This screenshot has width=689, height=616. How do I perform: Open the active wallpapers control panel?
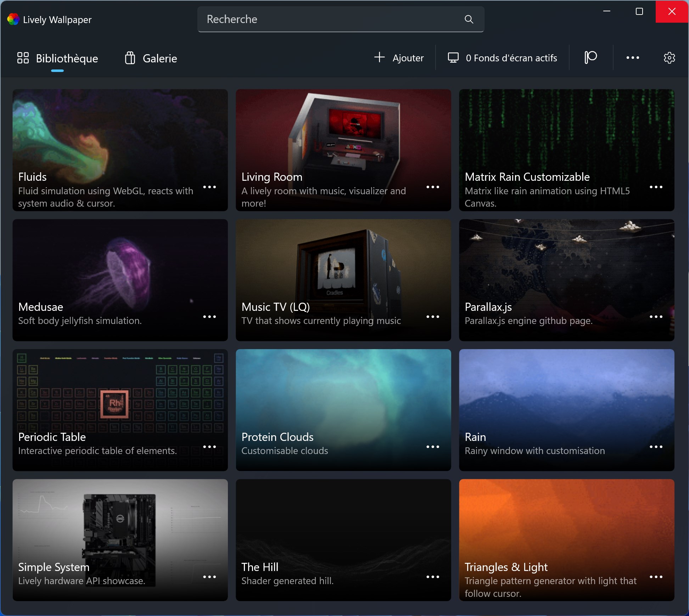(x=502, y=58)
